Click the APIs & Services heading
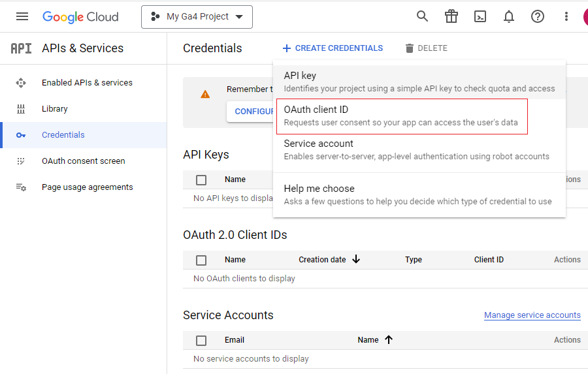The image size is (588, 374). click(x=82, y=48)
